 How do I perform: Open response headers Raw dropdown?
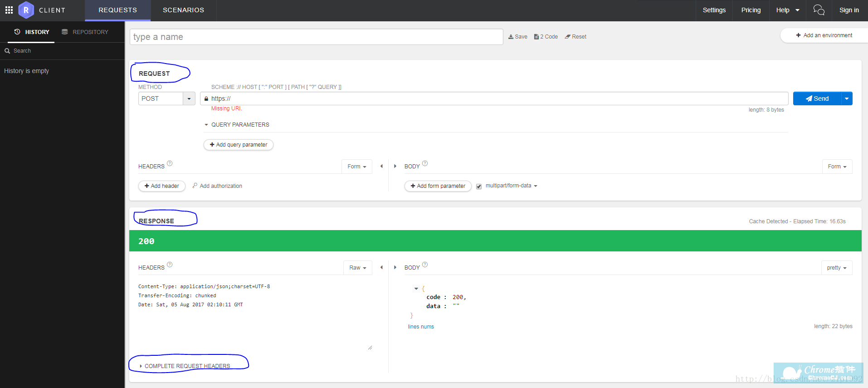pos(357,268)
